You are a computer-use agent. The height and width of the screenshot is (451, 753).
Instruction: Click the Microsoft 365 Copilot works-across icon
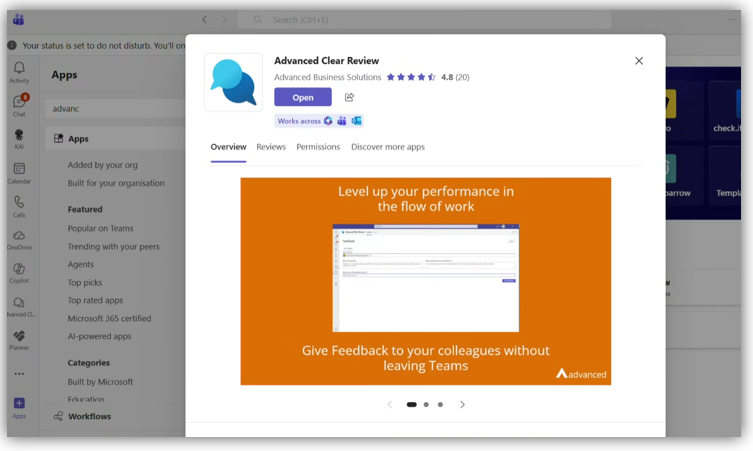tap(328, 121)
